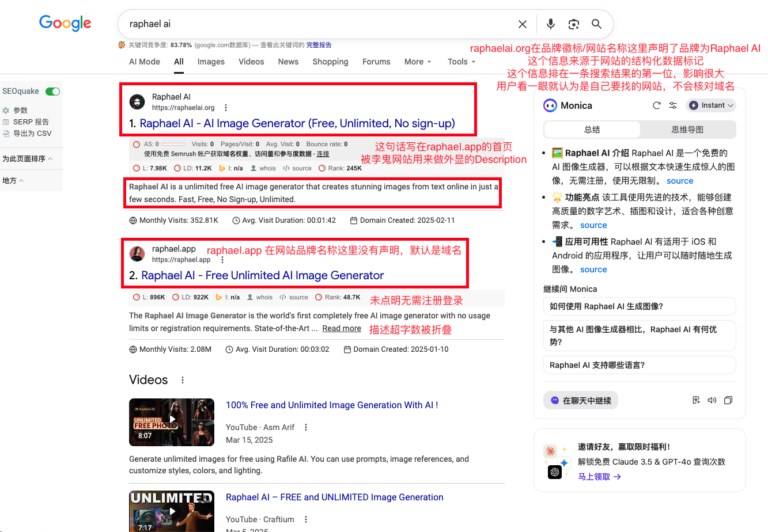Ask 'Raphael AI 支持哪些语言?' suggestion
768x532 pixels.
pos(640,365)
